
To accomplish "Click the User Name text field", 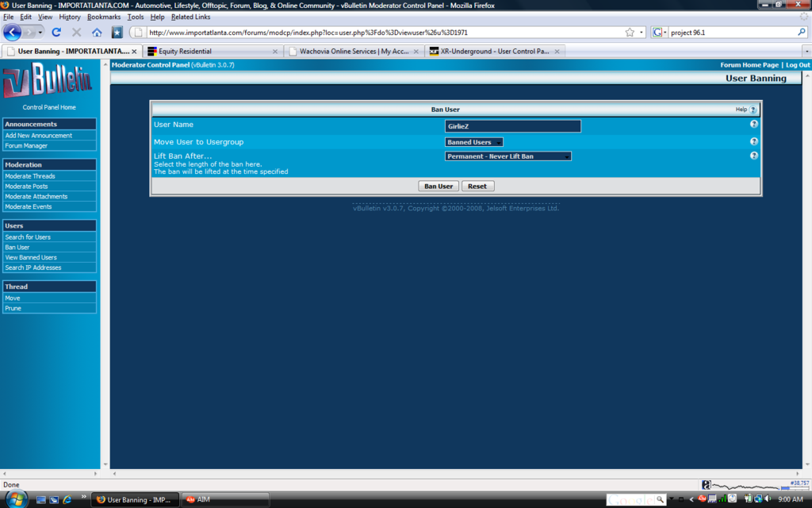I will coord(512,126).
